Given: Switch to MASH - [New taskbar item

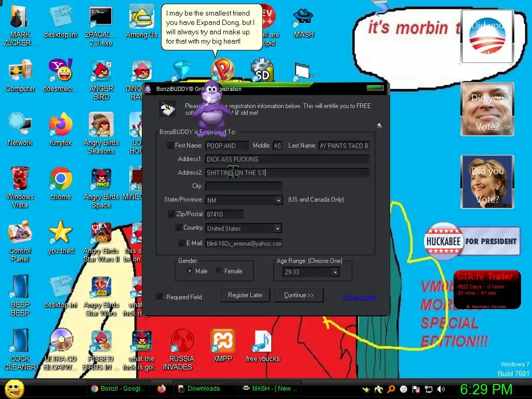Looking at the screenshot, I should tap(270, 389).
